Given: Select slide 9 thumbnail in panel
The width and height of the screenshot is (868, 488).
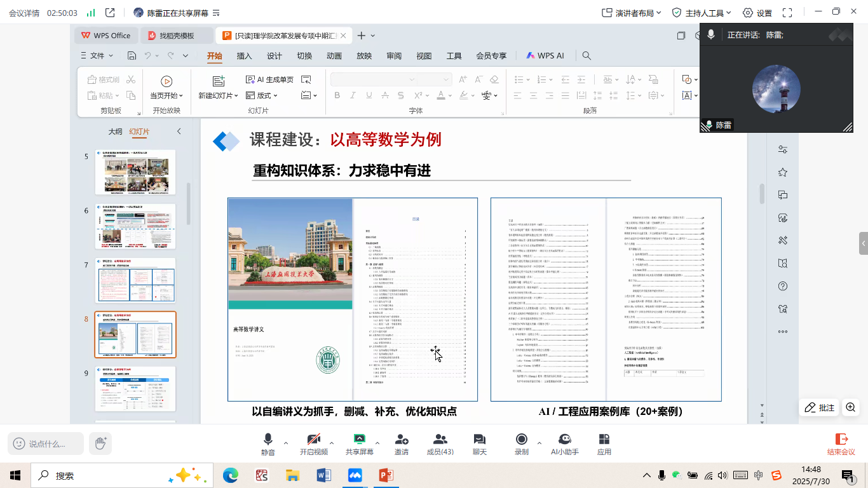Looking at the screenshot, I should [x=135, y=388].
